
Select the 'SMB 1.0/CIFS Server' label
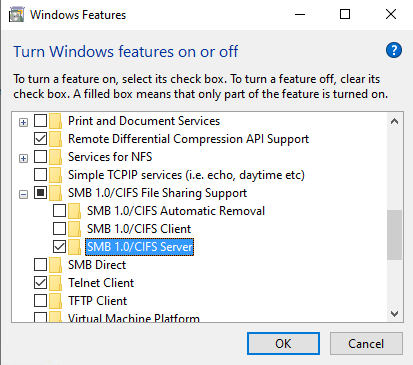click(140, 247)
